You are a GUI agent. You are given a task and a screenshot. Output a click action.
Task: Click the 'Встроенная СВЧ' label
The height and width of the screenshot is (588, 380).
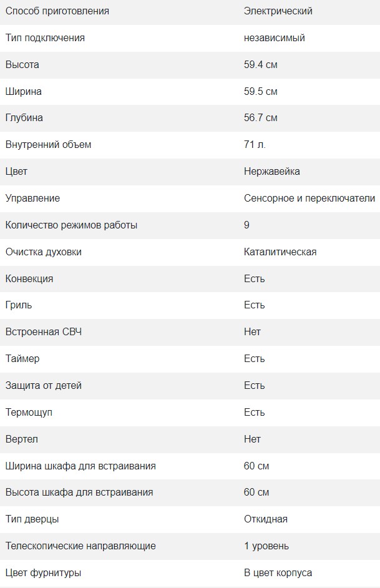(x=43, y=332)
